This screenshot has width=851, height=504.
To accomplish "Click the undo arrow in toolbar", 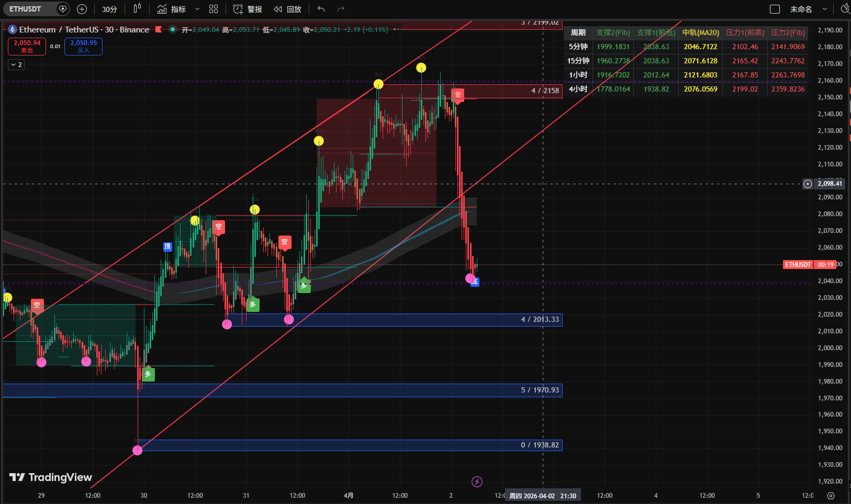I will pos(321,9).
